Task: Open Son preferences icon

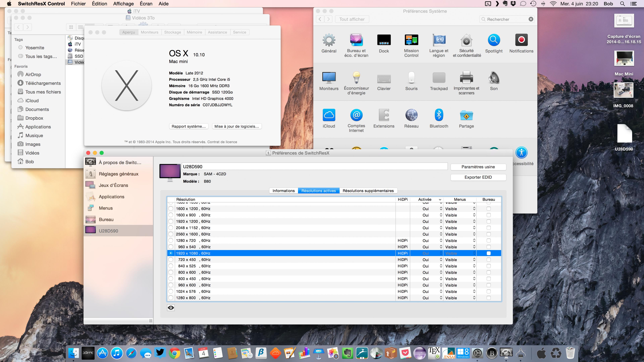Action: 494,81
